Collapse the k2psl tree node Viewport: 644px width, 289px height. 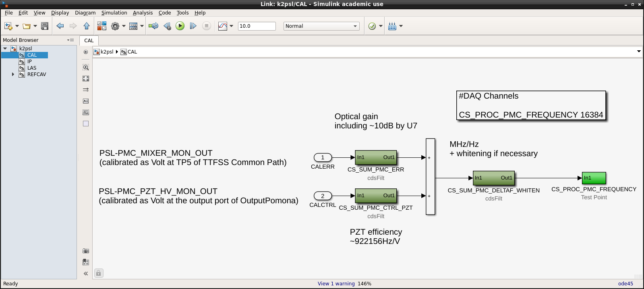pos(5,49)
